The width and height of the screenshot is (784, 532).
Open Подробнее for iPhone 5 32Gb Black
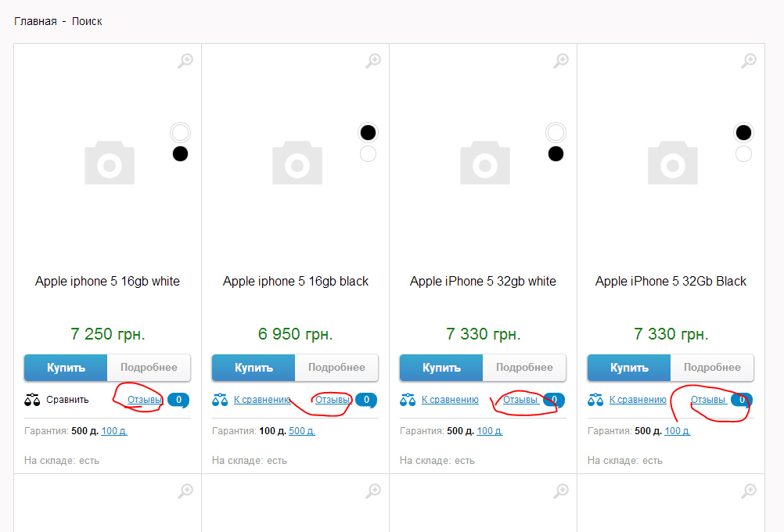pyautogui.click(x=712, y=368)
